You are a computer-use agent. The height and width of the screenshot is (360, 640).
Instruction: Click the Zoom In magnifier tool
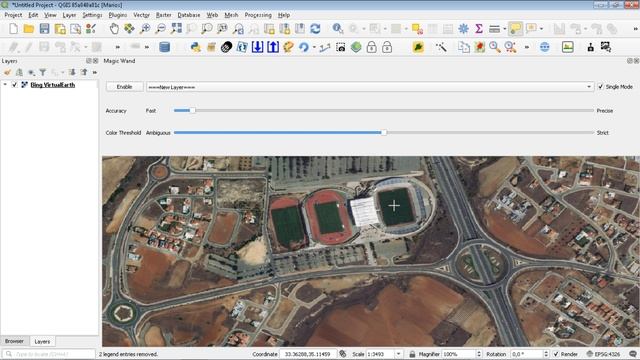pos(145,29)
